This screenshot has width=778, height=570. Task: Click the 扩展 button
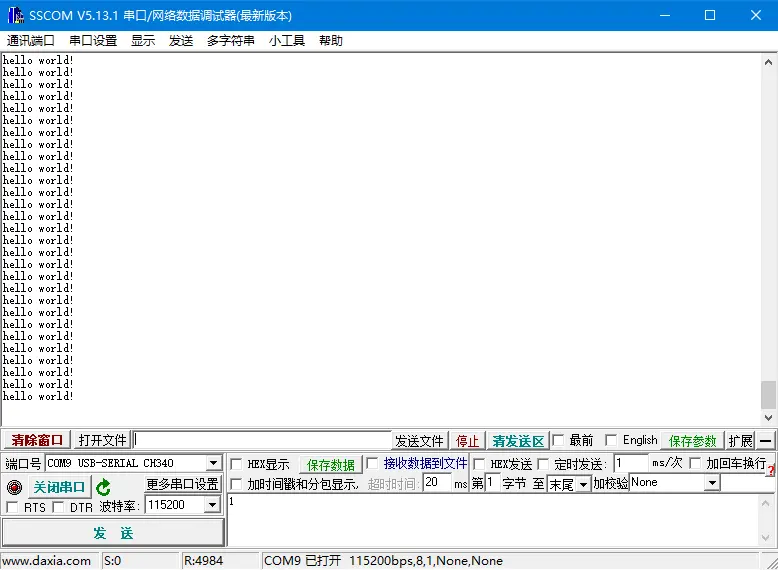click(740, 441)
